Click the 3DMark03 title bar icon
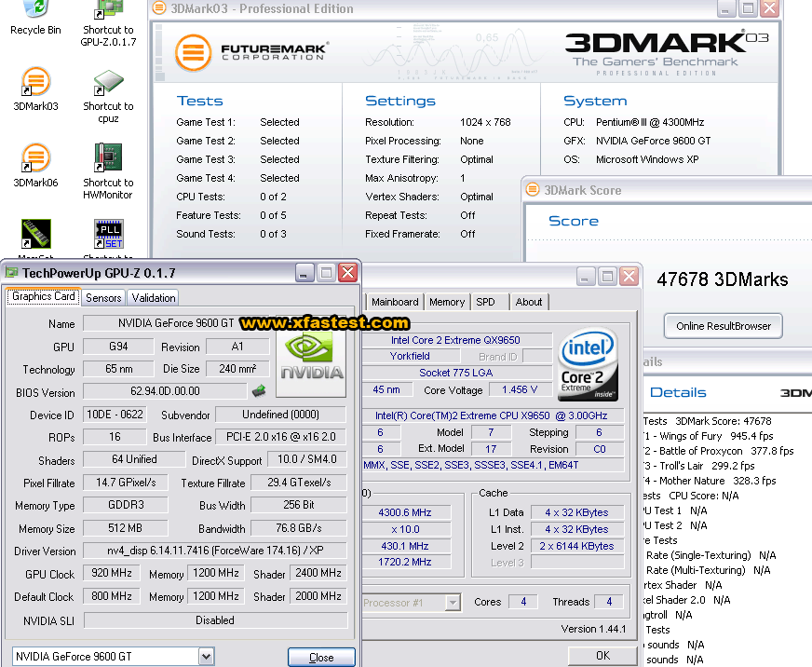812x667 pixels. click(x=159, y=7)
